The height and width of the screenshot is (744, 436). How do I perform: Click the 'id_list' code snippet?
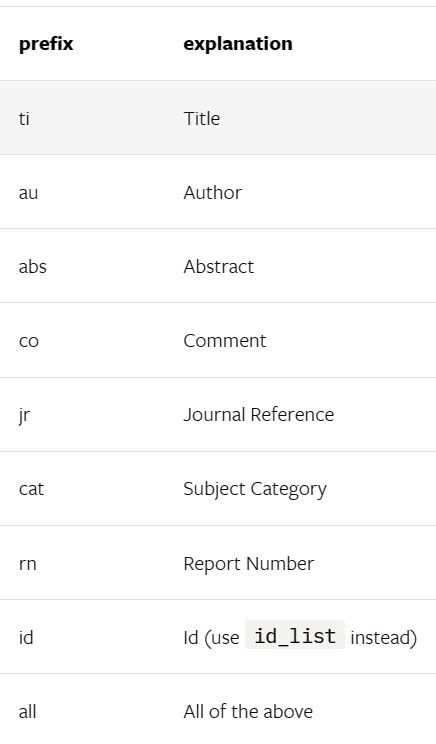point(295,635)
